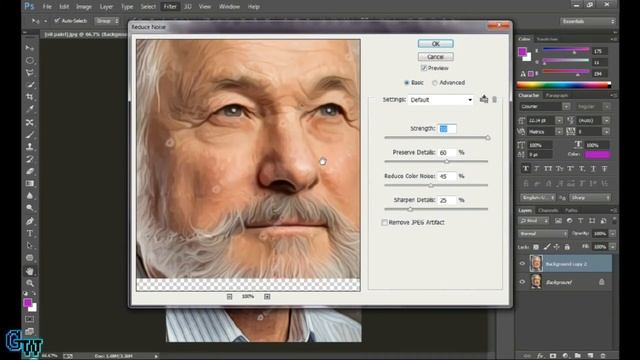
Task: Select the Horizontal Type tool
Action: (x=29, y=233)
